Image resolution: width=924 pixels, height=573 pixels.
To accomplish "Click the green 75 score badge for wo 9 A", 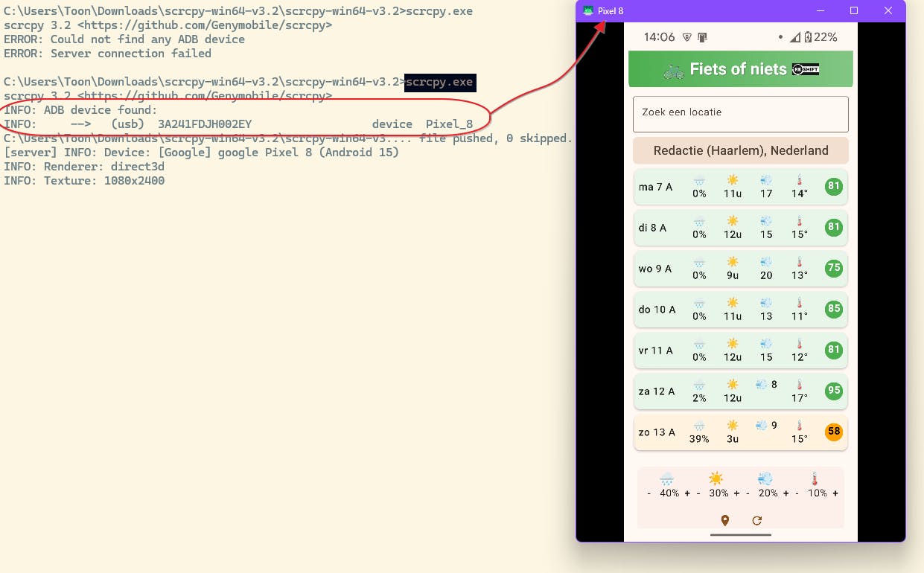I will pyautogui.click(x=834, y=269).
